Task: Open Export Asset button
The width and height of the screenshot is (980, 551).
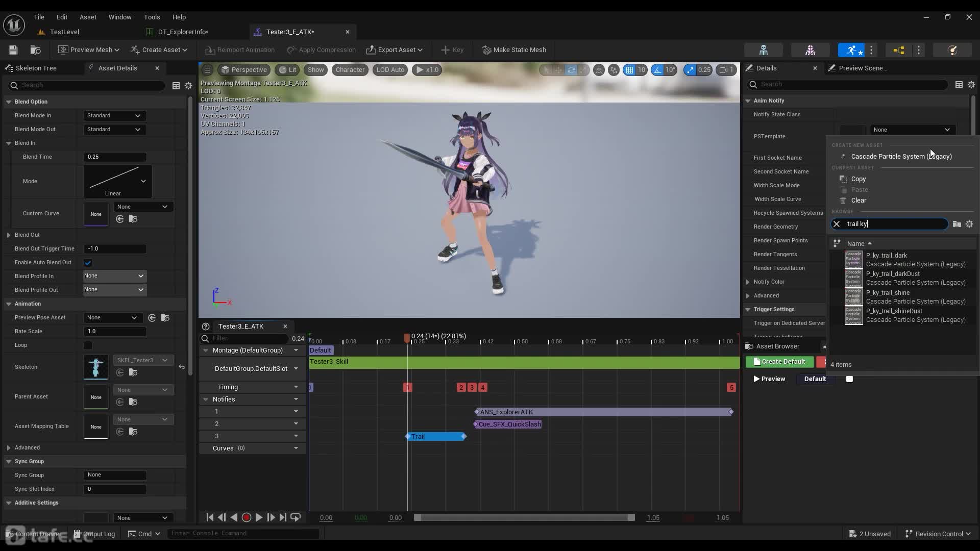Action: pos(395,50)
